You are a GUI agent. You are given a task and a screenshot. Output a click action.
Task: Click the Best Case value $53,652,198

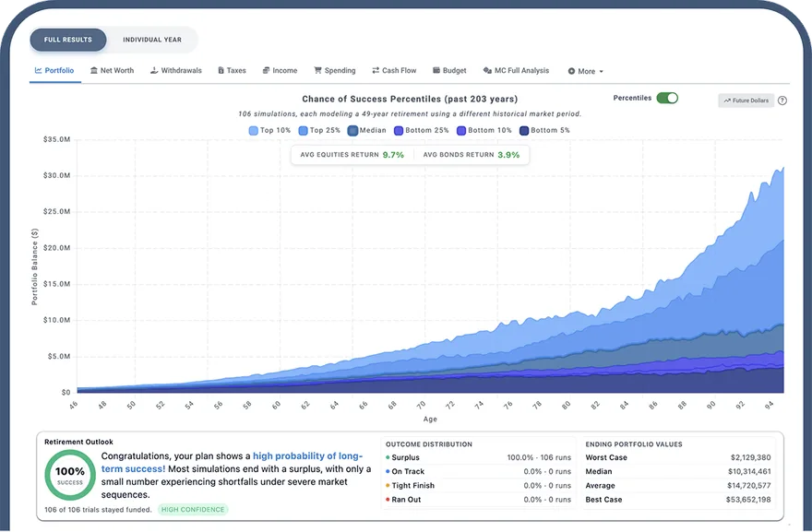point(748,500)
